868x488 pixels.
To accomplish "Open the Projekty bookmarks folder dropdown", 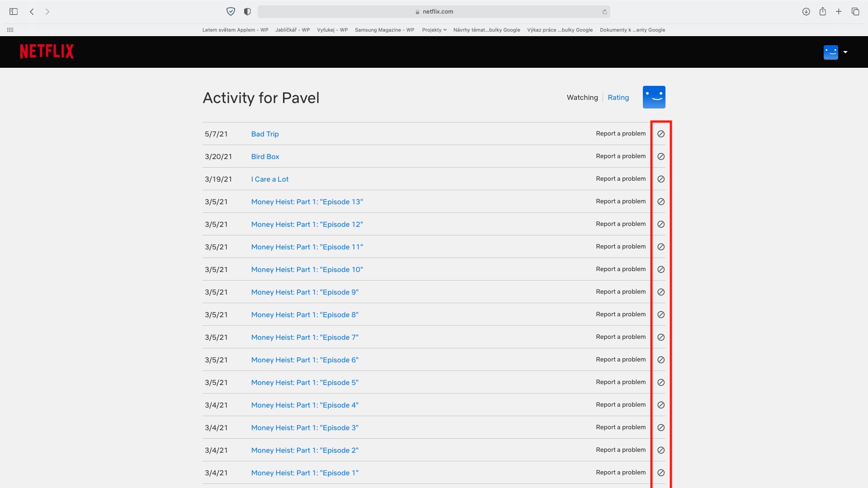I will [x=434, y=30].
